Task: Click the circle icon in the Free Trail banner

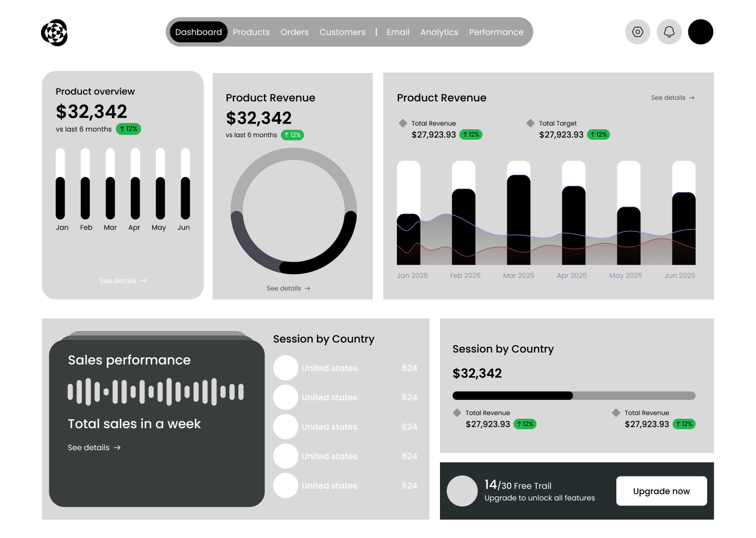Action: point(462,491)
